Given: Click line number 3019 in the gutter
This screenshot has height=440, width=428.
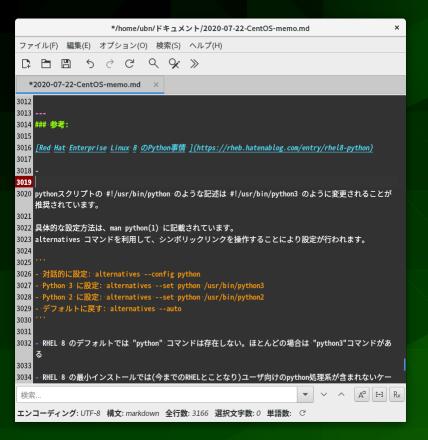Looking at the screenshot, I should point(24,182).
